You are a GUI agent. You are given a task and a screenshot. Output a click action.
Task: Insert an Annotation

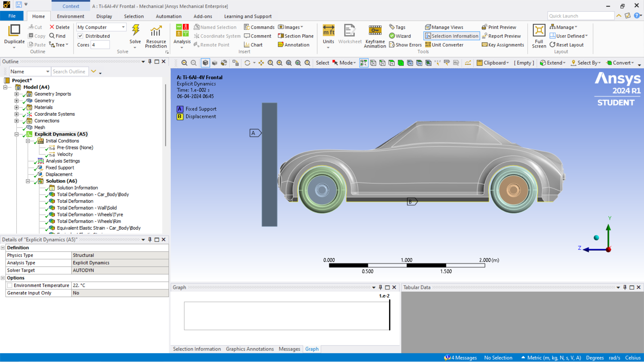(x=293, y=45)
